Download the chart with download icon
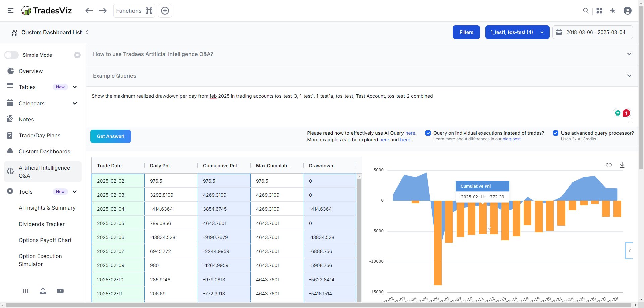The height and width of the screenshot is (308, 644). [x=622, y=165]
